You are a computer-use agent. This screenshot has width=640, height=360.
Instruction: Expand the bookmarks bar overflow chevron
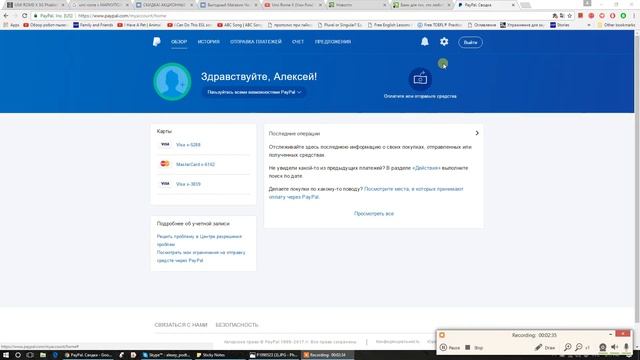tap(589, 25)
